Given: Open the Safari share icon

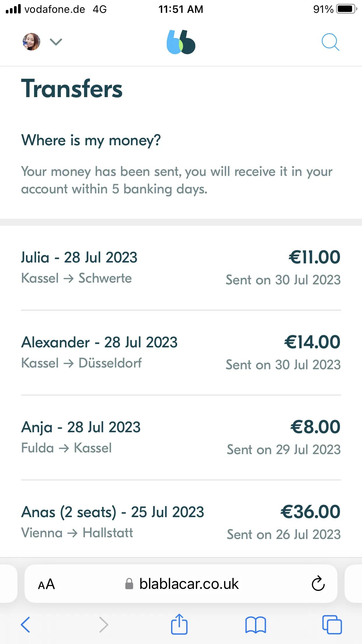Looking at the screenshot, I should coord(179,624).
